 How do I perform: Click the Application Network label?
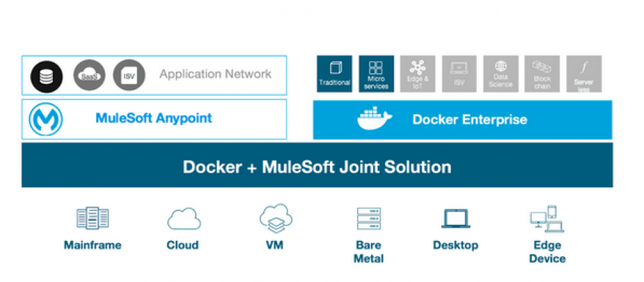point(215,74)
